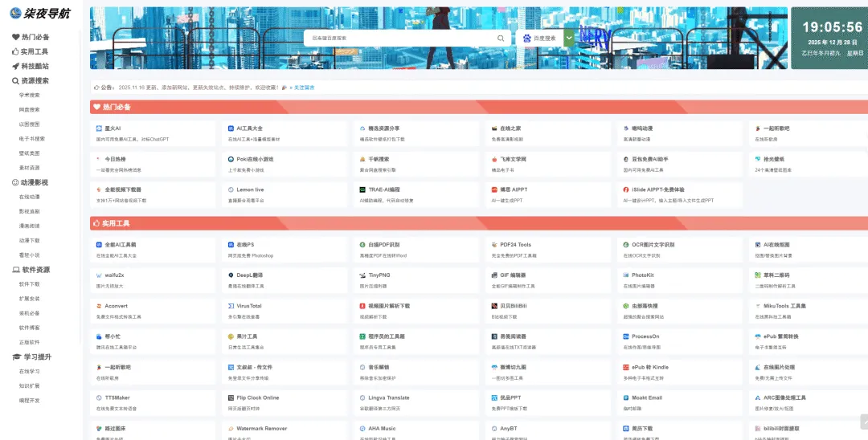Click the 拾光壁纸 card icon
Screen dimensions: 868x440
click(758, 159)
